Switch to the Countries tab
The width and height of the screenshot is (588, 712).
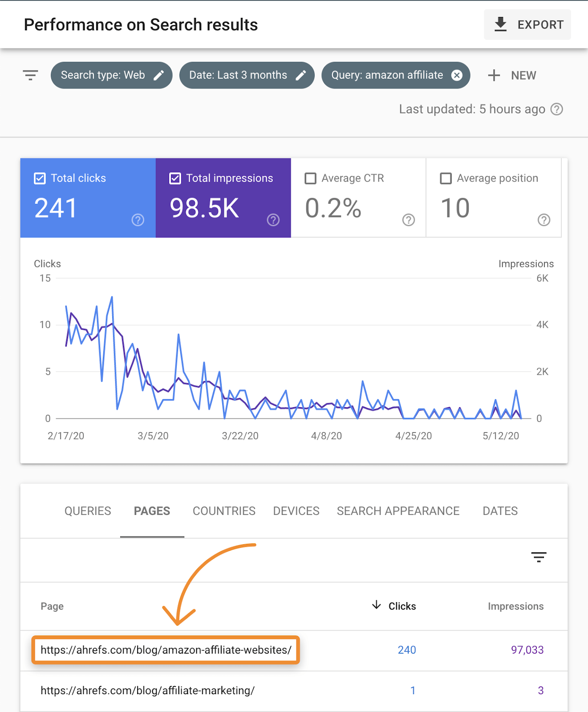click(224, 511)
